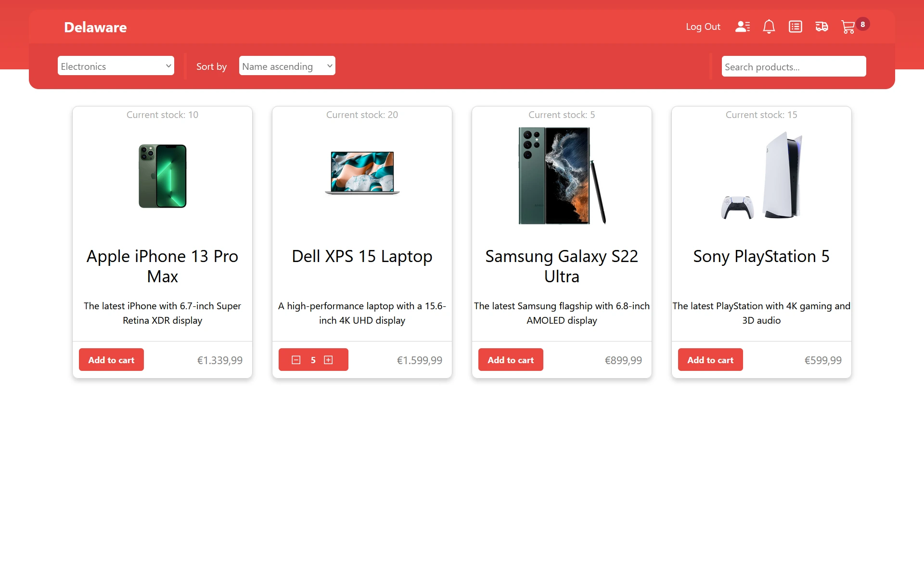This screenshot has width=924, height=578.
Task: Click the €1.339,99 price
Action: (x=220, y=360)
